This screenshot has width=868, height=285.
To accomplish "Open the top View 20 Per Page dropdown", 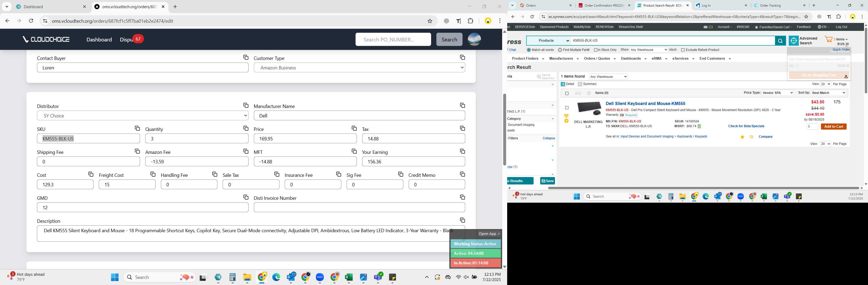I will point(825,84).
